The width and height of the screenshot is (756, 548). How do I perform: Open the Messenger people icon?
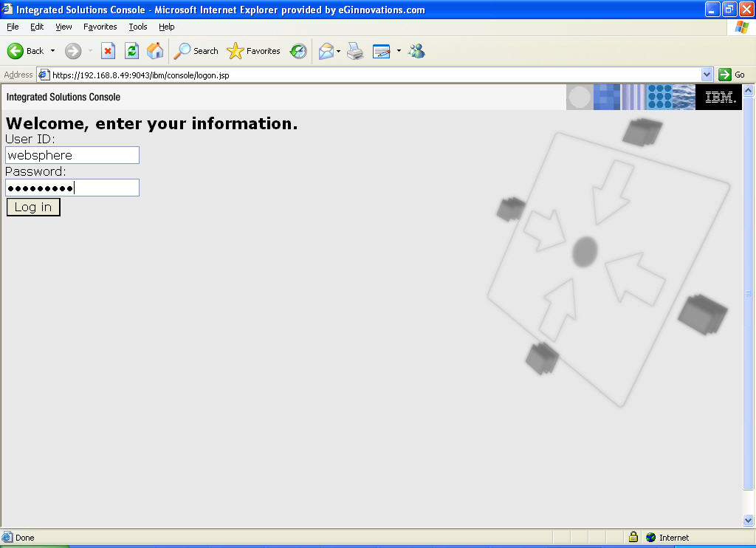click(416, 51)
